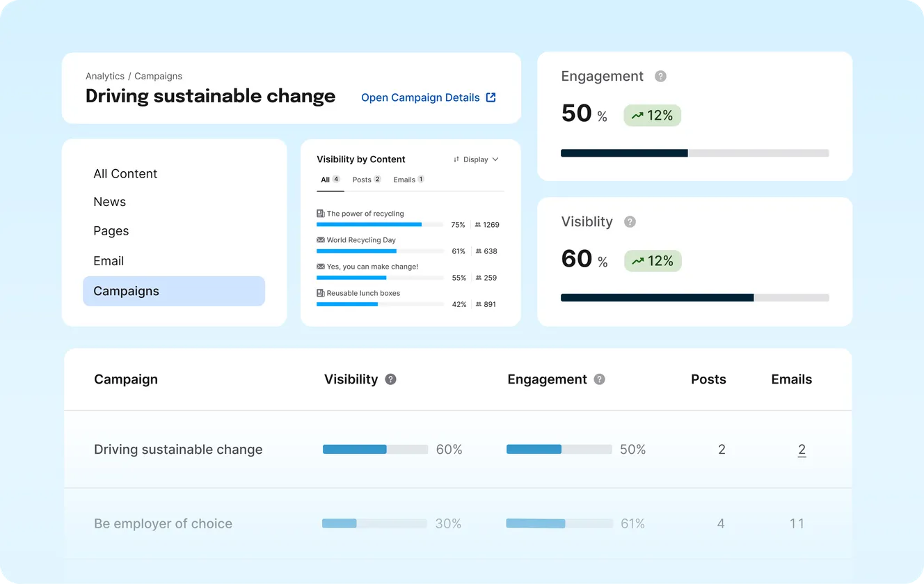Click the people icon next to 1269
The image size is (924, 584).
click(x=477, y=225)
